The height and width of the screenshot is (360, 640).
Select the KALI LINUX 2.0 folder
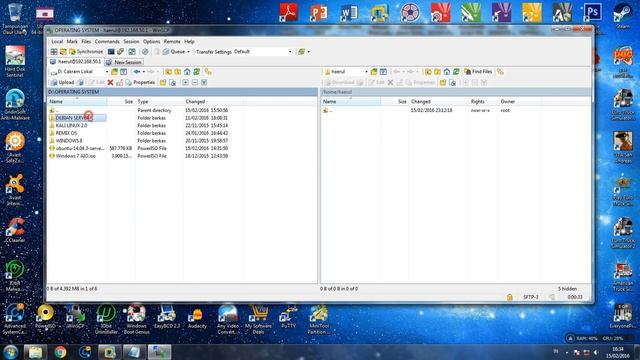point(71,125)
